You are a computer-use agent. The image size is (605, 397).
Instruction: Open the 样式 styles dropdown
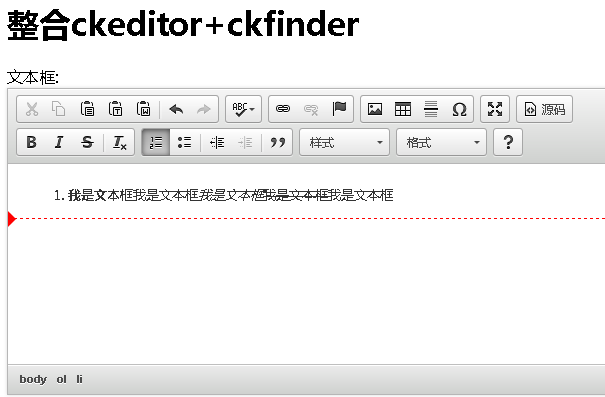tap(345, 142)
